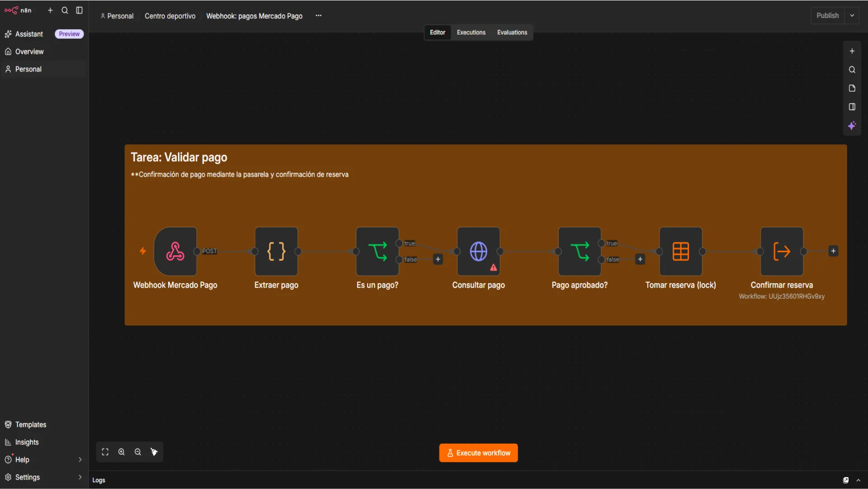Open Assistant in the sidebar
Image resolution: width=868 pixels, height=489 pixels.
tap(43, 34)
